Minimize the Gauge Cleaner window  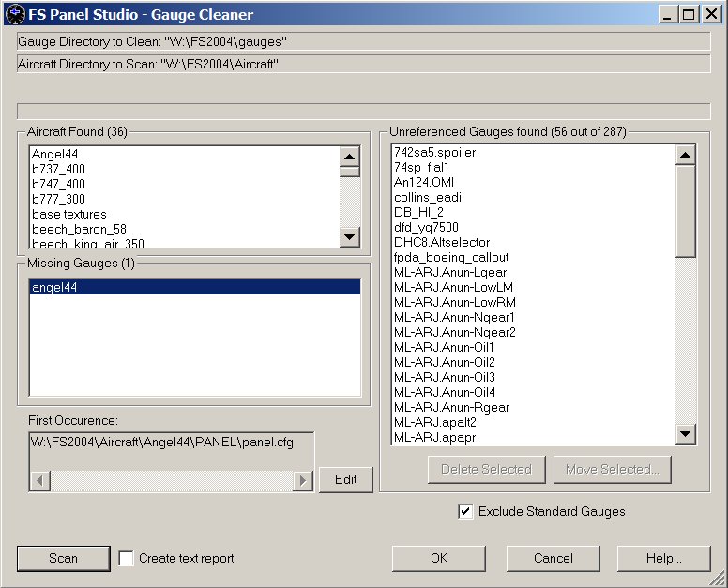668,14
